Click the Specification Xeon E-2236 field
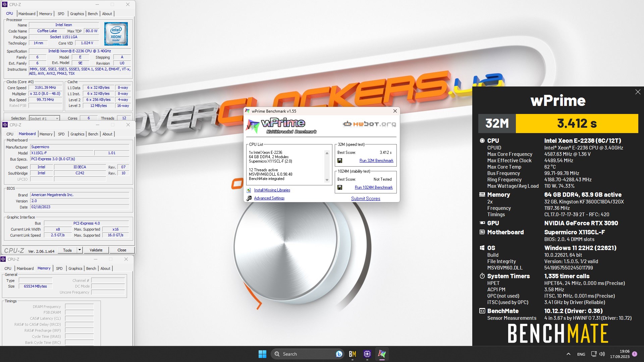The height and width of the screenshot is (362, 644). pos(79,51)
